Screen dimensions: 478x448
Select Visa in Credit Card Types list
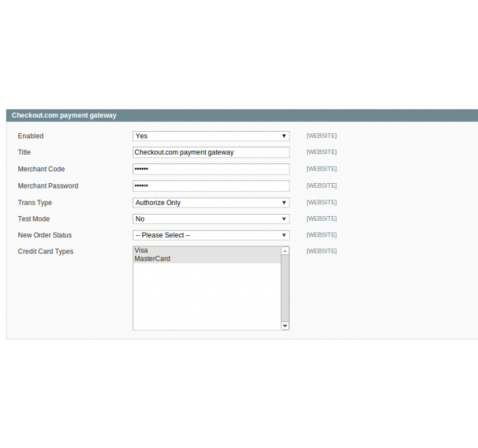(x=207, y=250)
